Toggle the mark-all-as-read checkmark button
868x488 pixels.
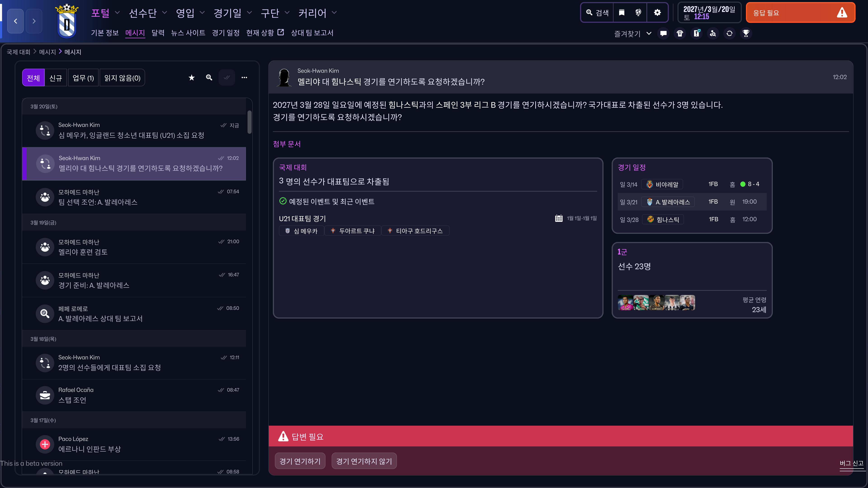pyautogui.click(x=226, y=78)
